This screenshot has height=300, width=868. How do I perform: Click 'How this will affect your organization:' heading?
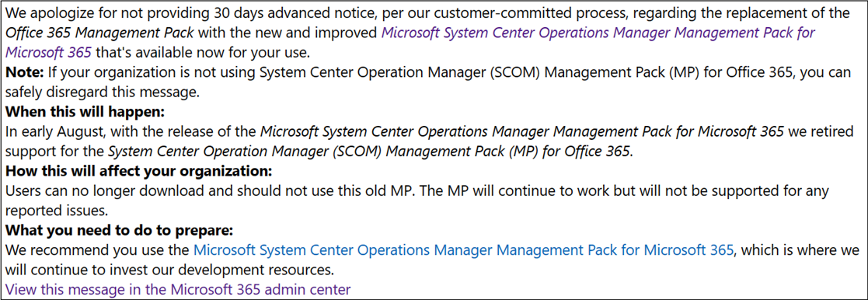click(139, 170)
